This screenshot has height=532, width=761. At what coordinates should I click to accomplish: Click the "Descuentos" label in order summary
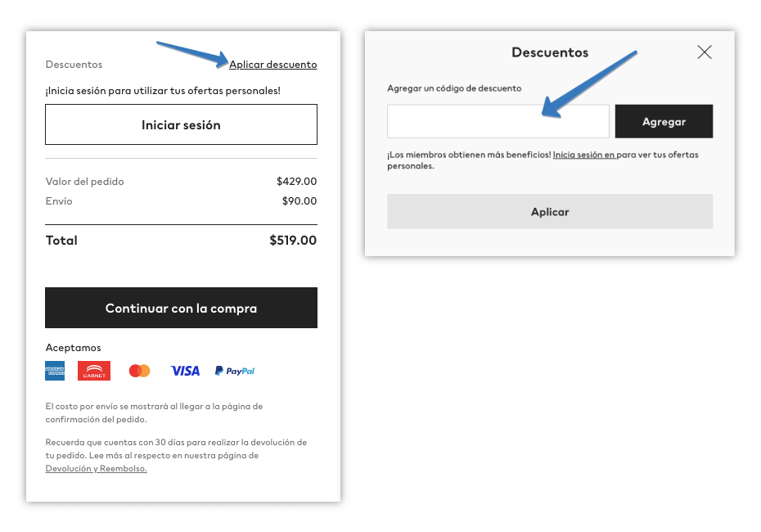[x=74, y=63]
